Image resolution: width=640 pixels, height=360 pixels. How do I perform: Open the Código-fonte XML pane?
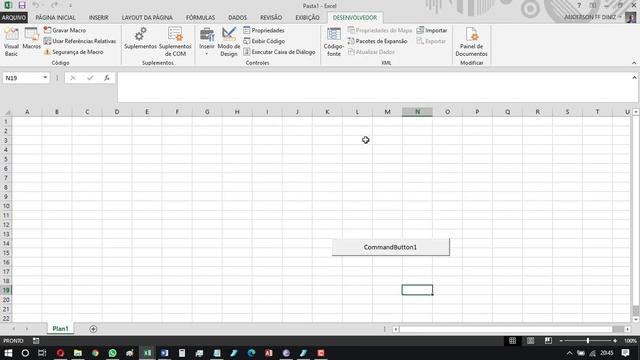tap(333, 42)
